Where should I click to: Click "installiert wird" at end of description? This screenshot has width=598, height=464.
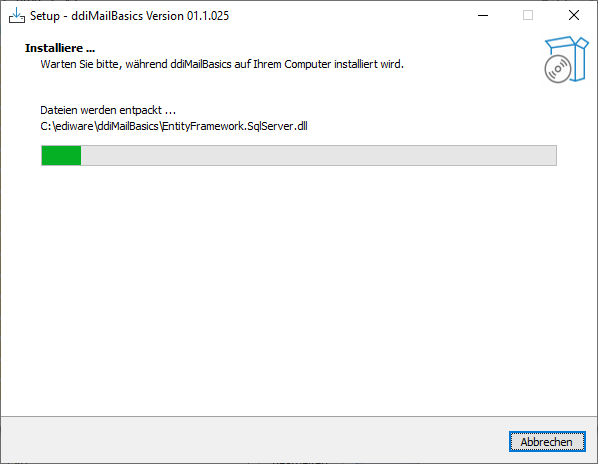click(x=368, y=64)
